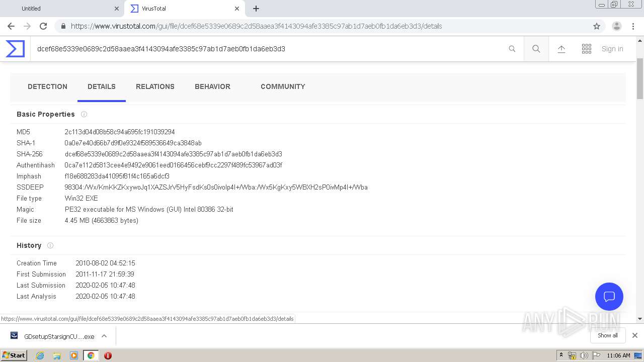Image resolution: width=644 pixels, height=362 pixels.
Task: Show hidden tray icons arrow
Action: point(561,355)
